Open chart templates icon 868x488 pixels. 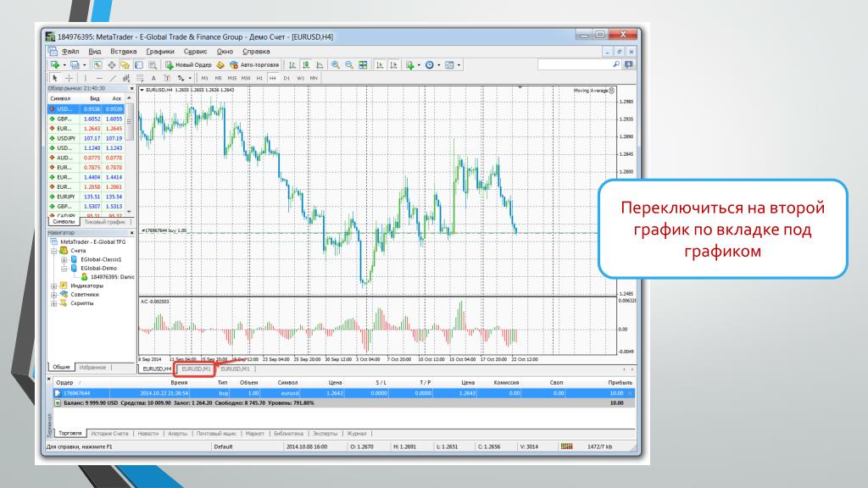449,64
